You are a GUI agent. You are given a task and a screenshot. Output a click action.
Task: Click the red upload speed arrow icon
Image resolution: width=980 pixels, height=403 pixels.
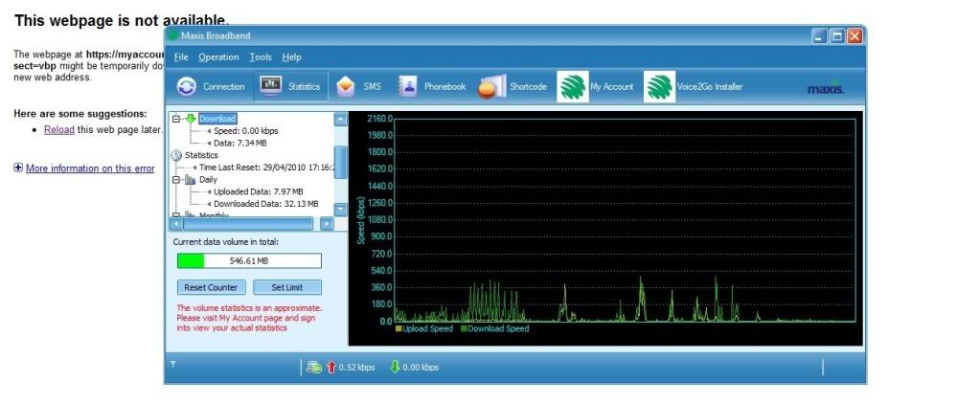[x=331, y=367]
